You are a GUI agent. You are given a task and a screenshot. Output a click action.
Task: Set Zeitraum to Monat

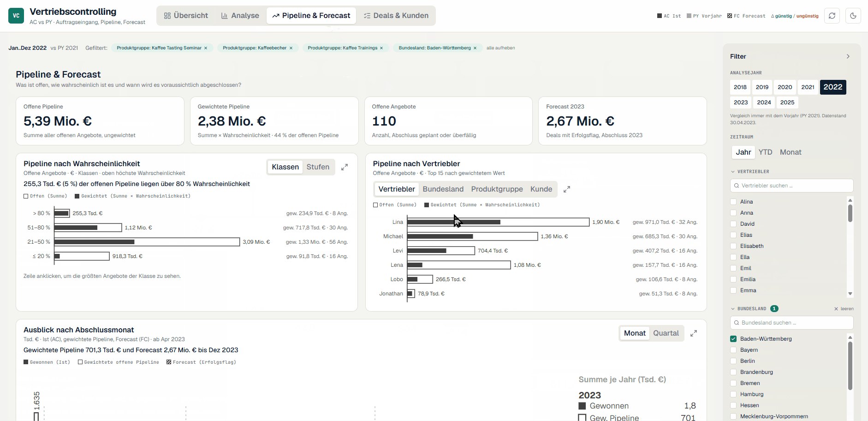790,152
